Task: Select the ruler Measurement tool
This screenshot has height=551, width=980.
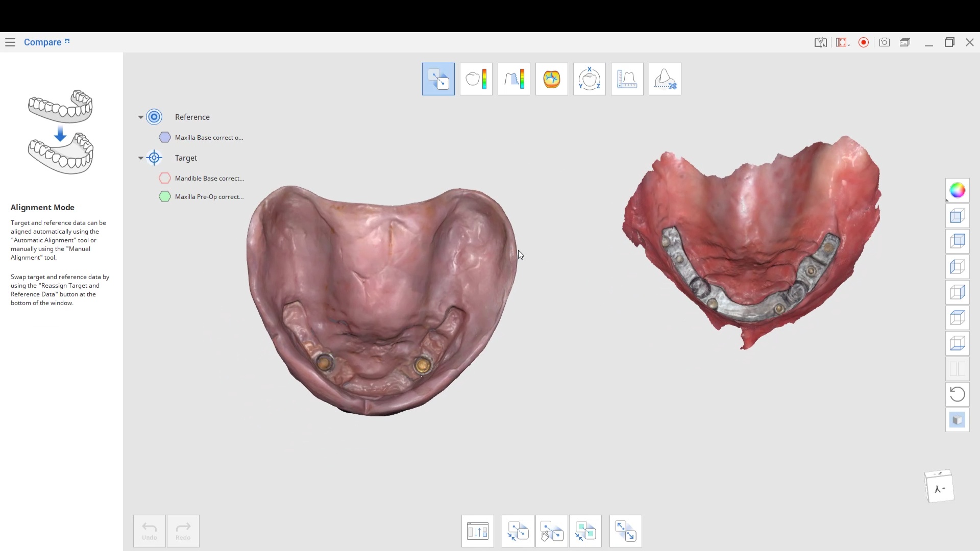Action: point(627,79)
